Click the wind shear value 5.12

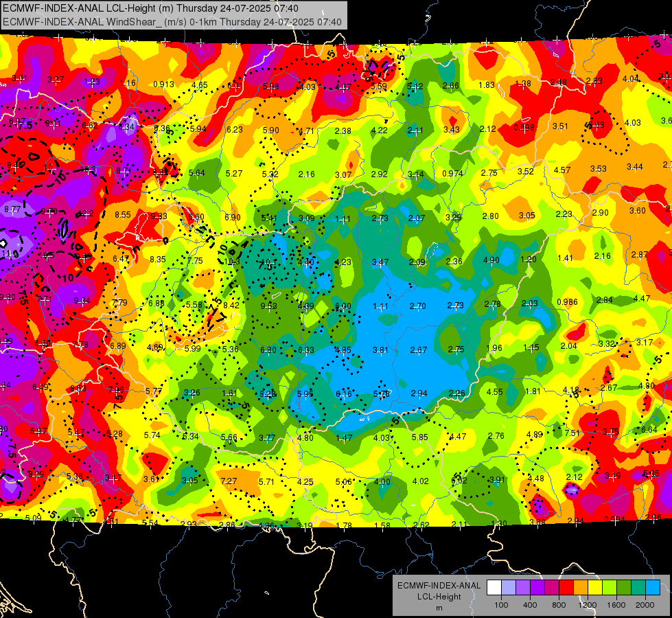point(415,87)
